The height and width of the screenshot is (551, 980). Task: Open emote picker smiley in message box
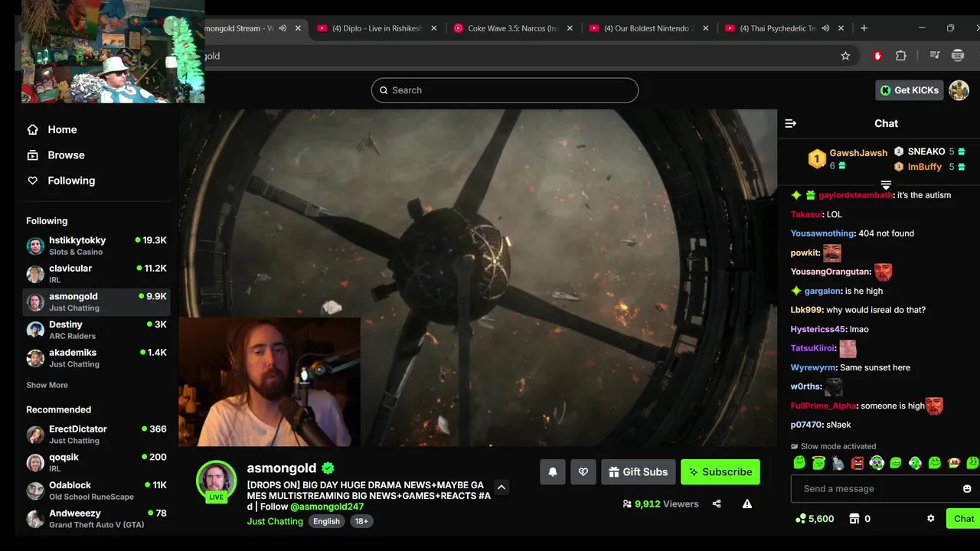click(x=967, y=488)
